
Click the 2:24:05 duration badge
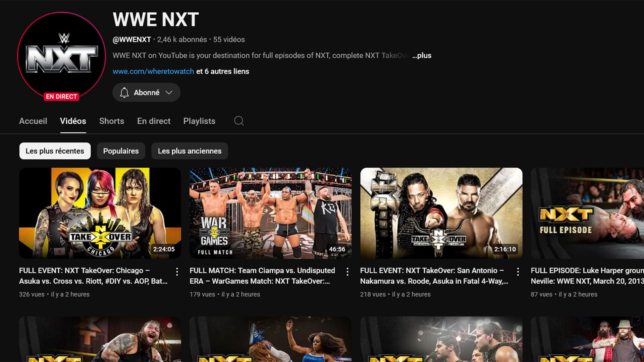pyautogui.click(x=164, y=249)
